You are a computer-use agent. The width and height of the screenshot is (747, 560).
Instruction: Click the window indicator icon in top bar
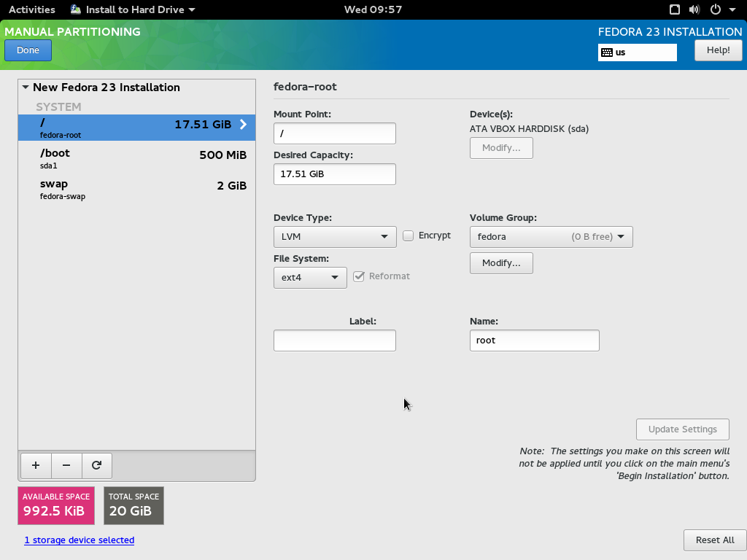click(675, 9)
